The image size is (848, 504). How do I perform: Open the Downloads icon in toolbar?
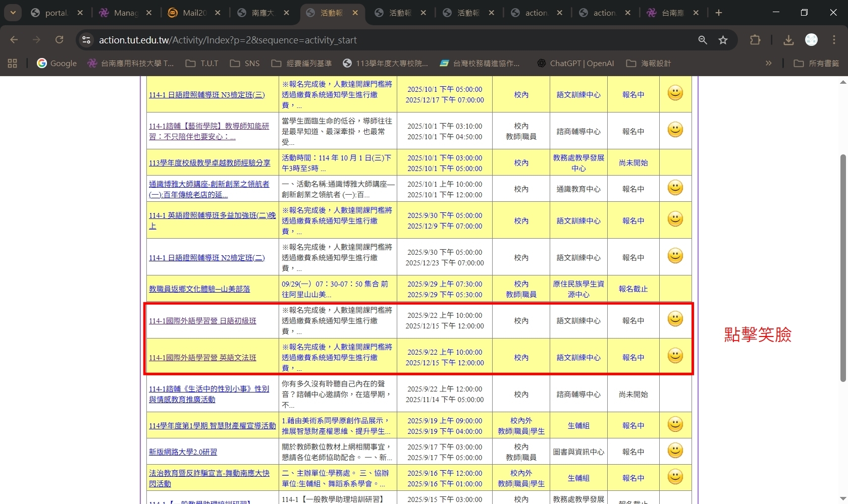coord(788,40)
